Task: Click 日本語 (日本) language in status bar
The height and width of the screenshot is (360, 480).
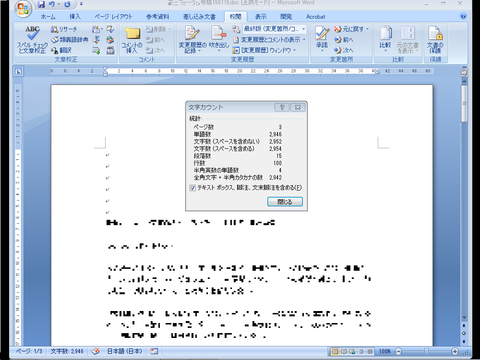Action: click(124, 351)
